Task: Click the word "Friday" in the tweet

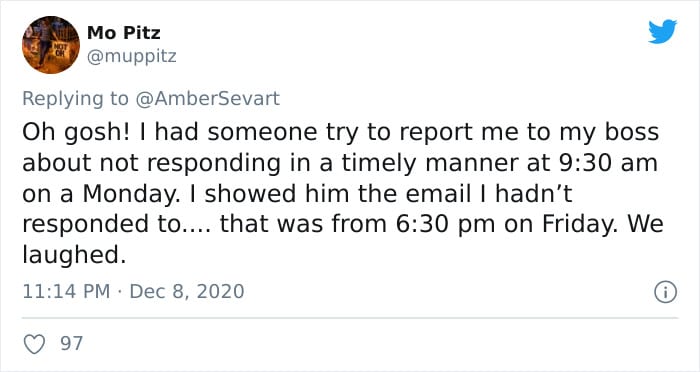Action: (x=580, y=224)
